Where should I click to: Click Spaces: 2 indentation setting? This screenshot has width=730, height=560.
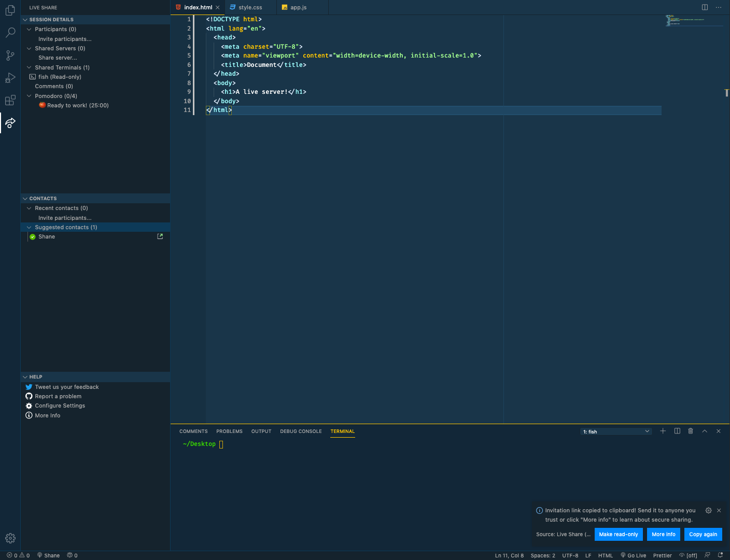(543, 555)
